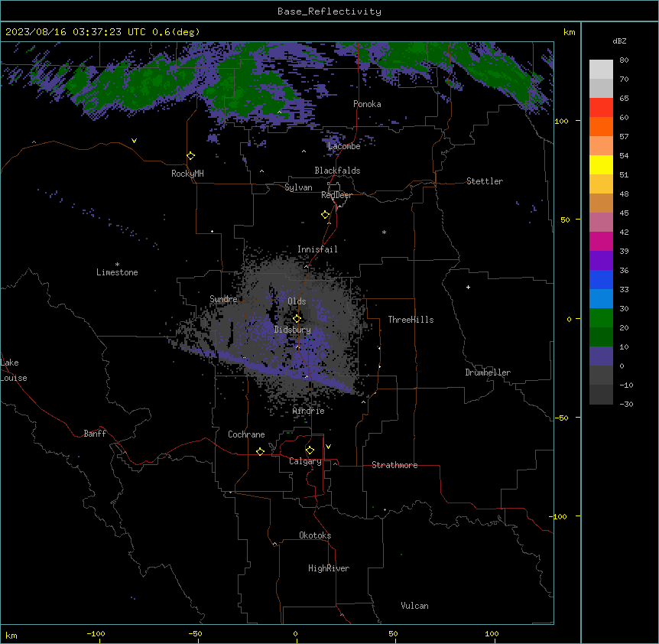This screenshot has width=659, height=644.
Task: Click the dBZ legend heading
Action: tap(619, 41)
